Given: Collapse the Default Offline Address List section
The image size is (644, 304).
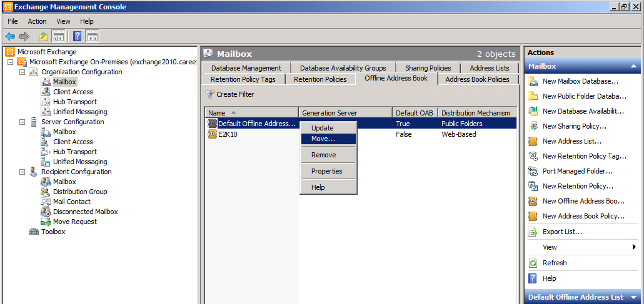Looking at the screenshot, I should (x=634, y=297).
